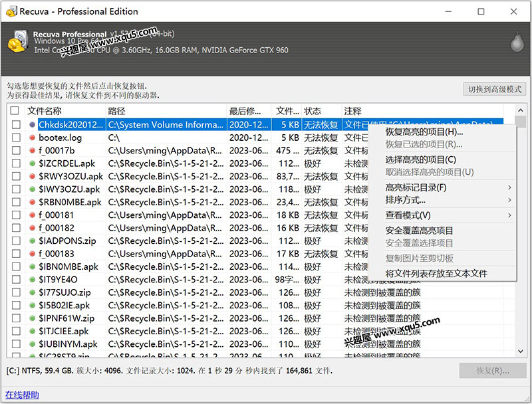
Task: Open 查看模式(V) menu entry
Action: [x=442, y=215]
